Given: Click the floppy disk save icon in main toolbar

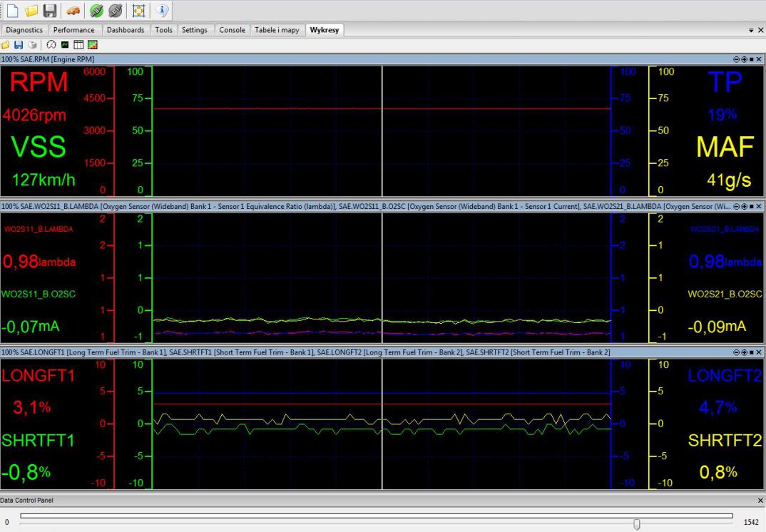Looking at the screenshot, I should 49,10.
